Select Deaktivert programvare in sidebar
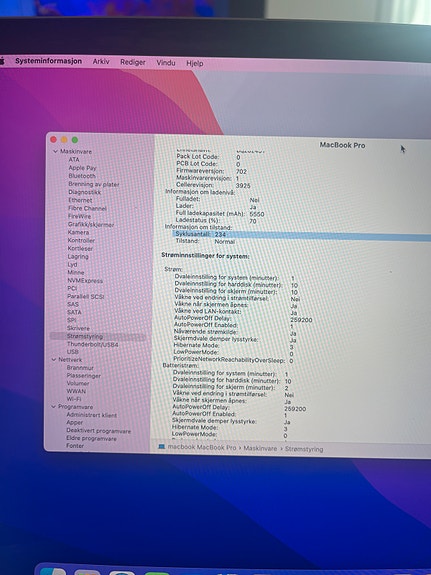Screen dimensions: 431x575 pyautogui.click(x=98, y=431)
